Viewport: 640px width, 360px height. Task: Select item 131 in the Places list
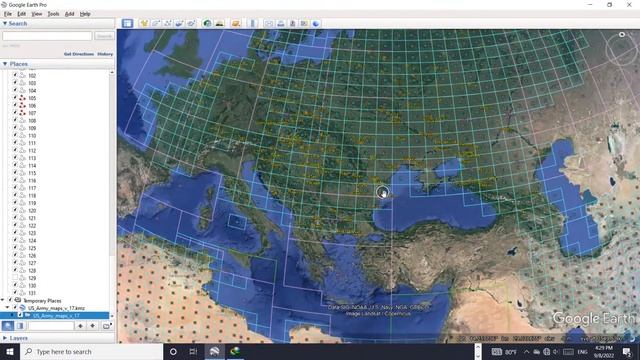point(32,293)
